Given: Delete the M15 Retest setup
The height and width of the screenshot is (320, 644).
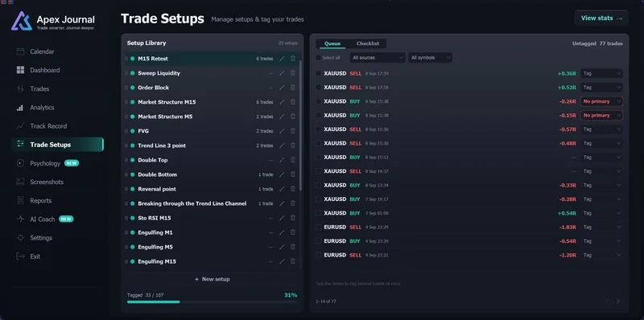Looking at the screenshot, I should pos(293,59).
